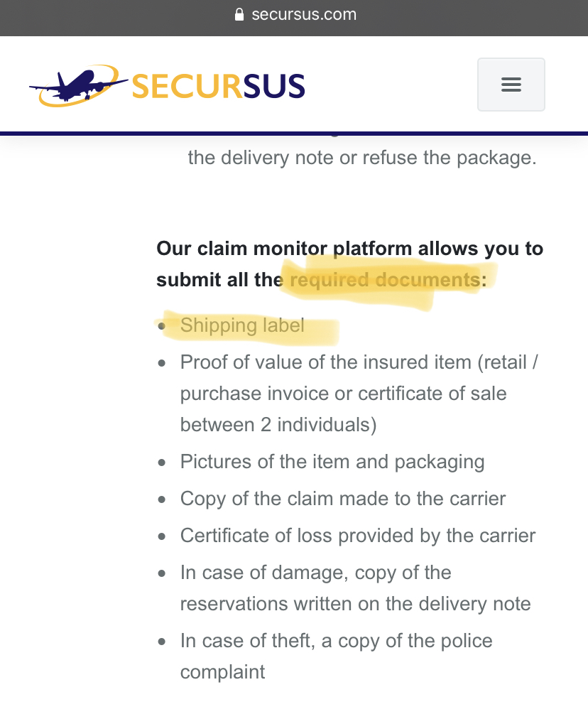Select "Certificate of loss provided by the carrier"

pos(358,536)
